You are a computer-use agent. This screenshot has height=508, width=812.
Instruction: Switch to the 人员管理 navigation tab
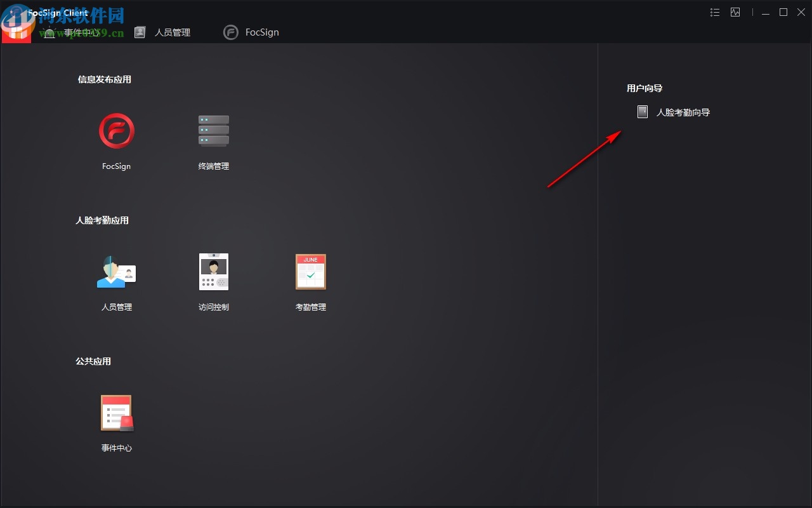(x=172, y=32)
